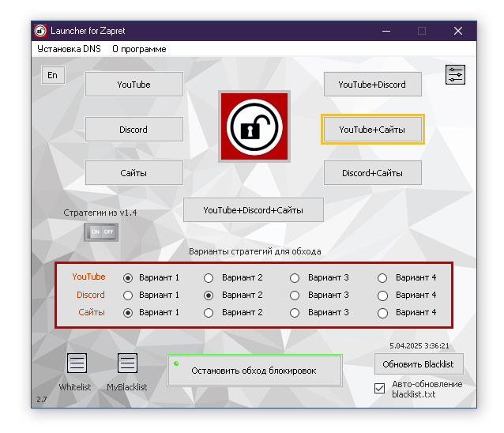
Task: Select Discord Вариант 2 radio button
Action: click(209, 295)
